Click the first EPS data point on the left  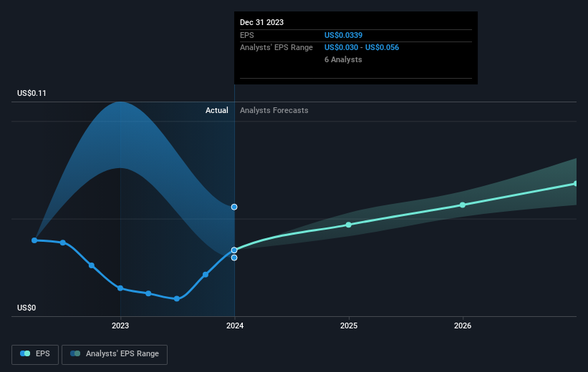34,240
